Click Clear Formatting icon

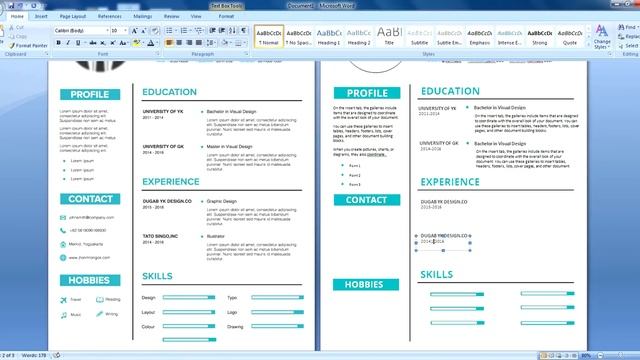click(155, 31)
